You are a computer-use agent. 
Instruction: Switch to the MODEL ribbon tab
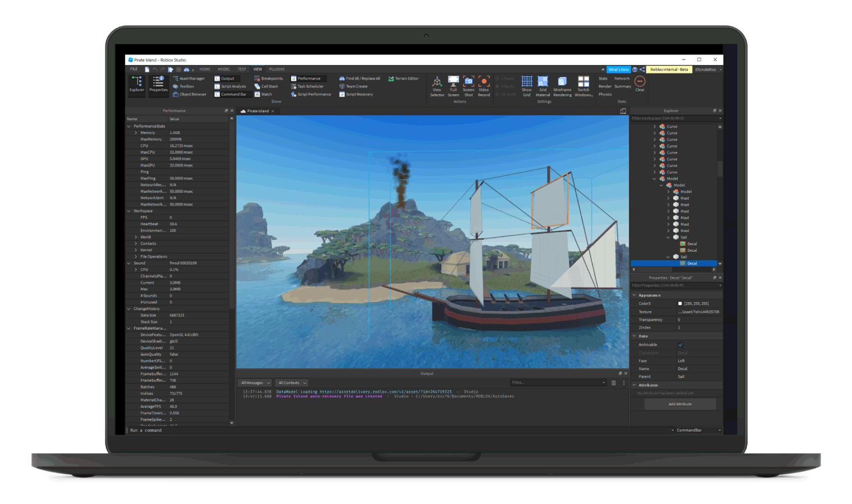tap(224, 69)
